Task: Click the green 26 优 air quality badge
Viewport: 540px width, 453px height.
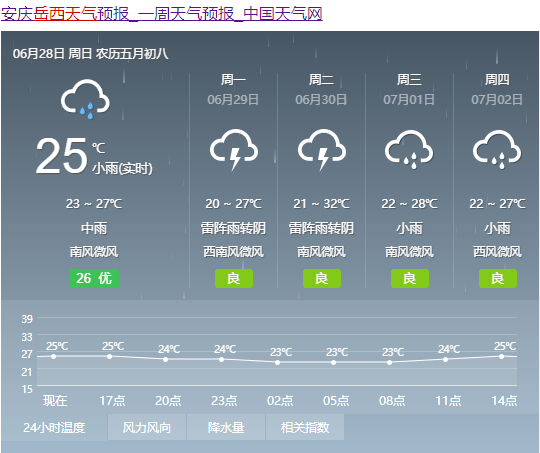Action: 94,278
